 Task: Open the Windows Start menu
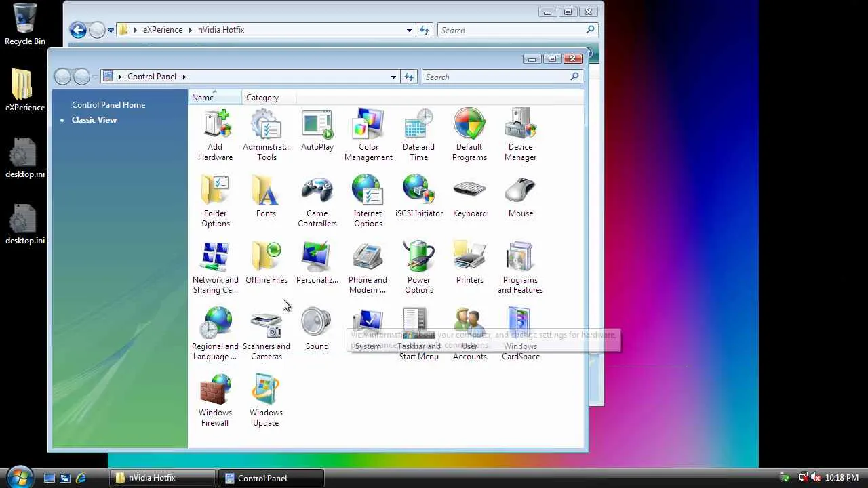[x=20, y=476]
